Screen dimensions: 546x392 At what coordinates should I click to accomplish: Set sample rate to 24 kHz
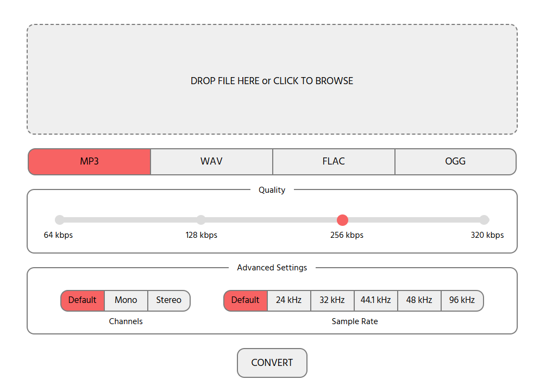tap(288, 300)
